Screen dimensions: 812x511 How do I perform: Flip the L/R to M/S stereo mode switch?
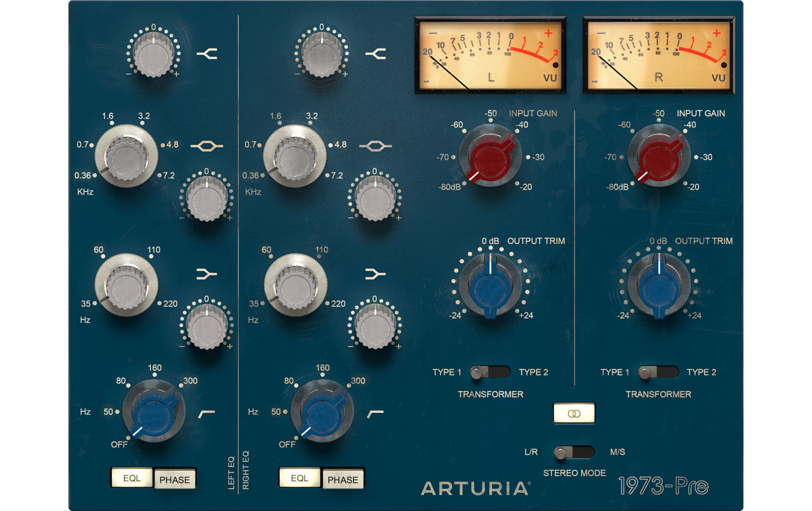(x=574, y=452)
